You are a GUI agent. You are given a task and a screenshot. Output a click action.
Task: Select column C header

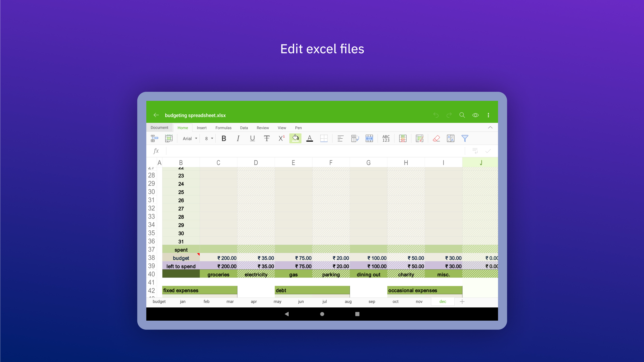pyautogui.click(x=218, y=162)
